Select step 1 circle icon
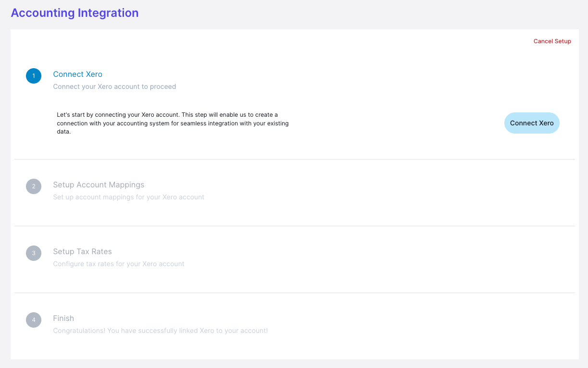 pyautogui.click(x=34, y=76)
